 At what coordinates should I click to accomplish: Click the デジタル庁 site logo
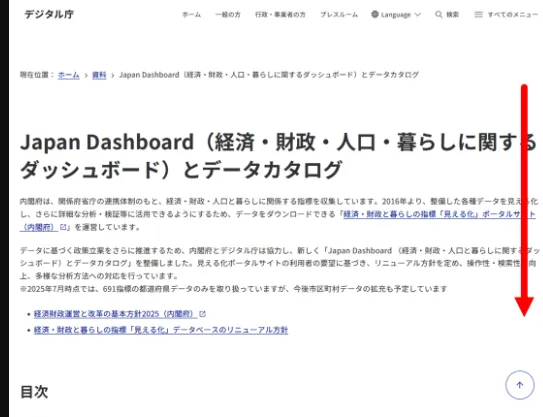click(x=49, y=14)
